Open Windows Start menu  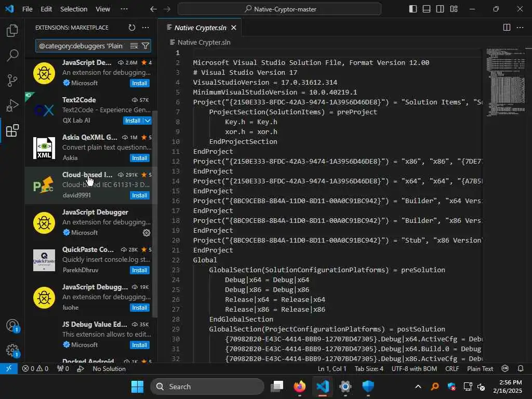click(137, 387)
